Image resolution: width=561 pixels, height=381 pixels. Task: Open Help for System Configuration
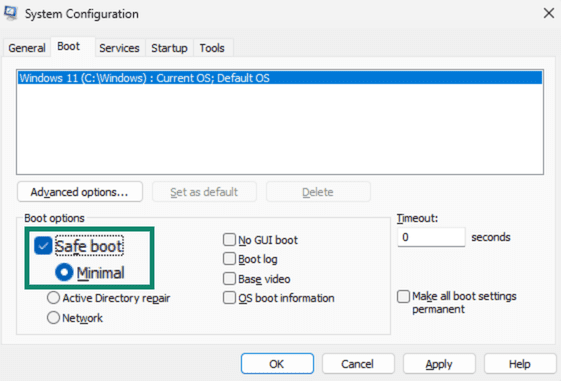click(x=520, y=364)
